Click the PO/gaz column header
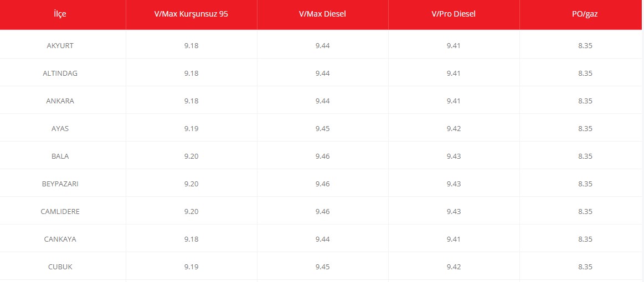Image resolution: width=644 pixels, height=282 pixels. pyautogui.click(x=581, y=14)
